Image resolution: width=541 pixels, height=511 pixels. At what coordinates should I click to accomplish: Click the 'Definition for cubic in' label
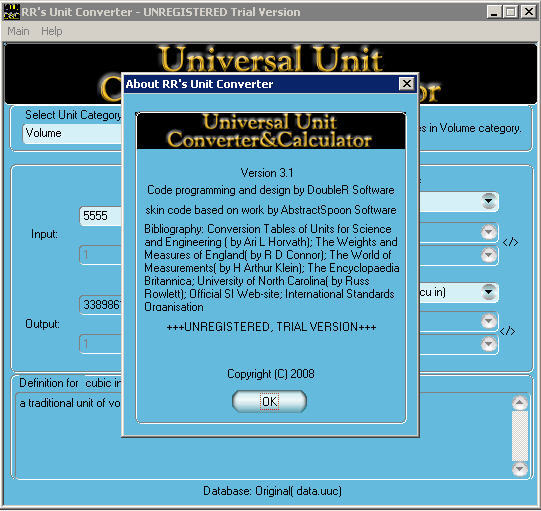(x=70, y=383)
